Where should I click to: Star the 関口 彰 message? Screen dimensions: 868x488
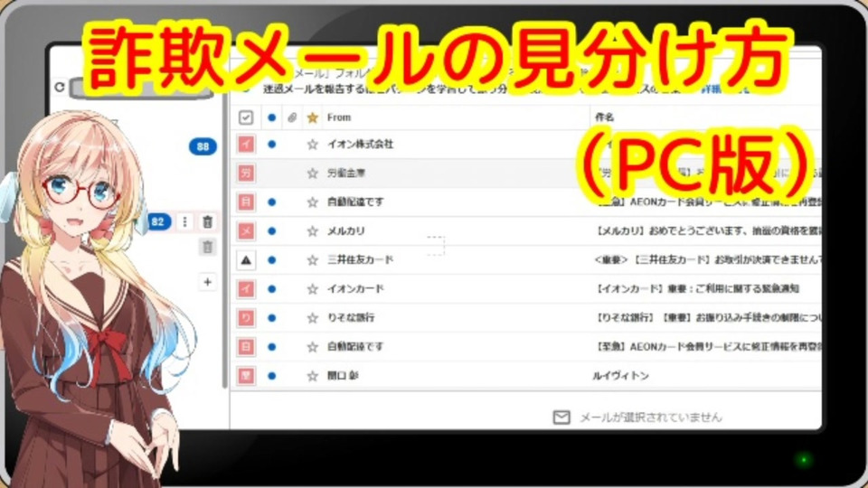312,376
